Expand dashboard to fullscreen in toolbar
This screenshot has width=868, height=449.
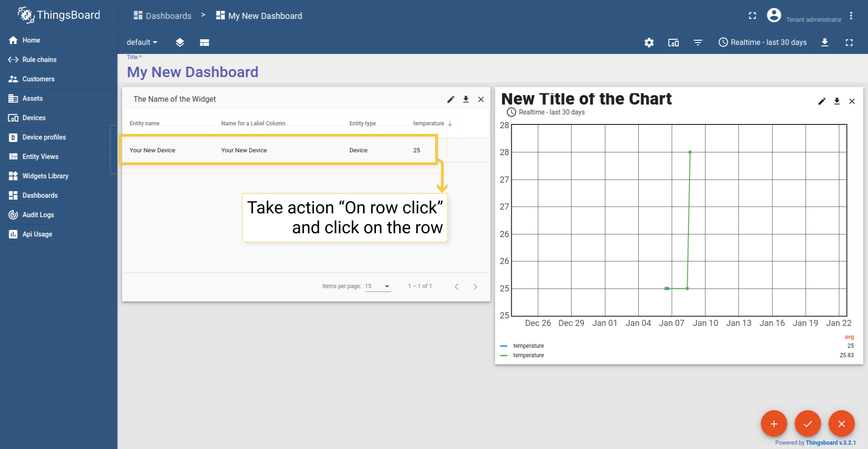849,43
